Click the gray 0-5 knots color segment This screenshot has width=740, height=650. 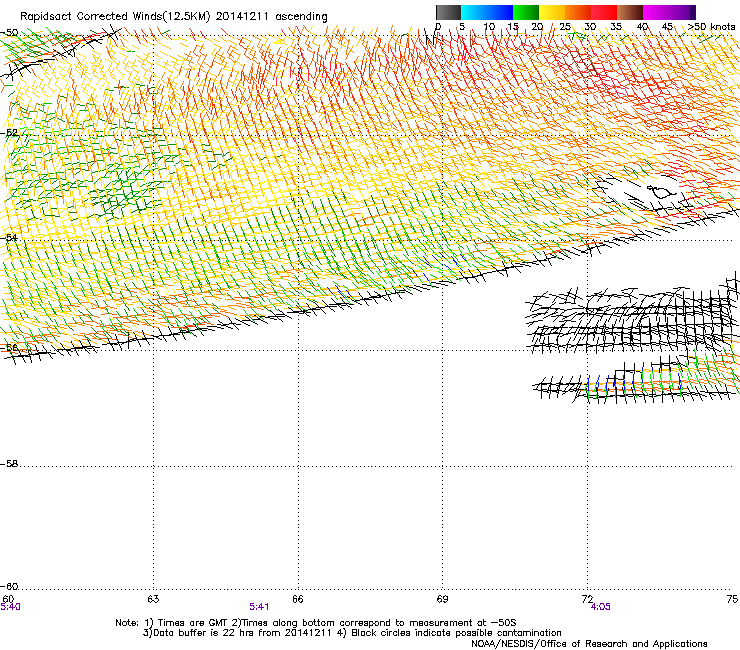pyautogui.click(x=448, y=12)
